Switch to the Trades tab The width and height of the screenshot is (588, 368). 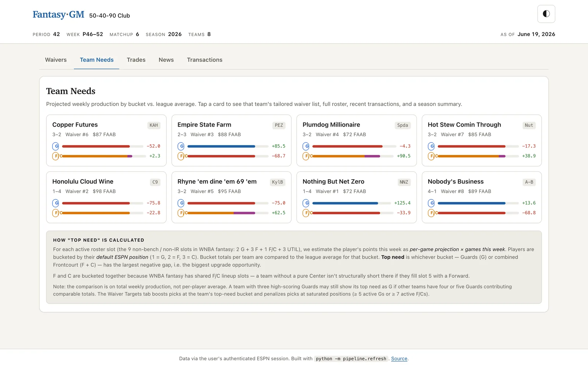click(136, 60)
